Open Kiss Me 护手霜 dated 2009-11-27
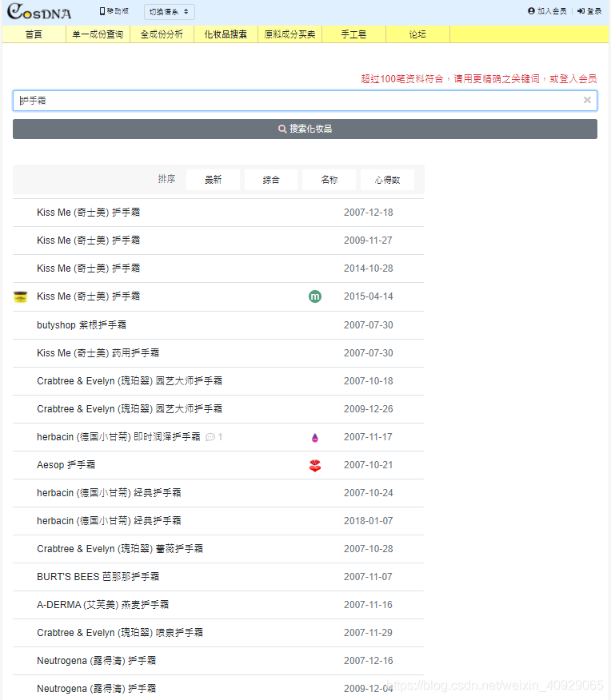Viewport: 611px width, 700px height. (x=89, y=241)
